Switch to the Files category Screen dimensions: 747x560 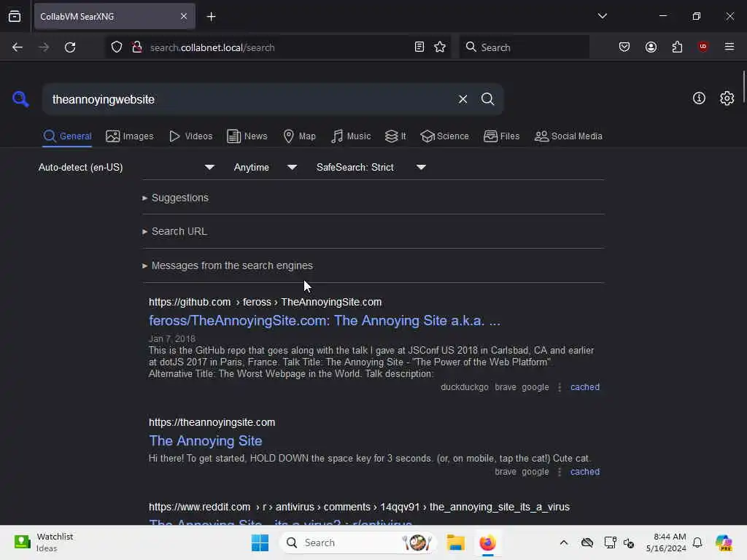[501, 136]
